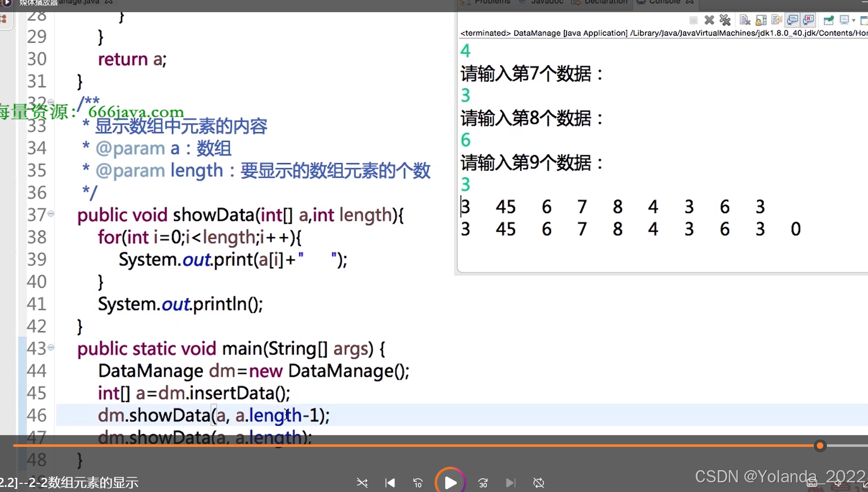Click Remove All Terminated Launches double-X icon

pyautogui.click(x=725, y=20)
